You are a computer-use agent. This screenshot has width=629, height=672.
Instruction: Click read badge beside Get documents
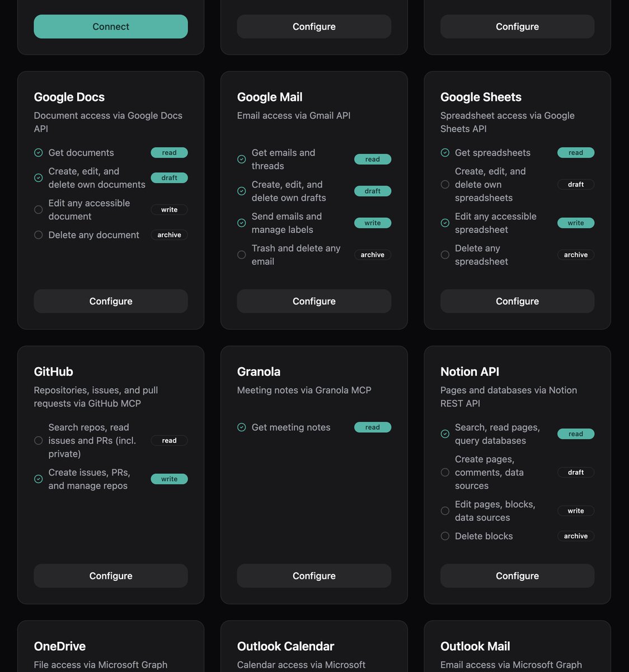click(169, 153)
